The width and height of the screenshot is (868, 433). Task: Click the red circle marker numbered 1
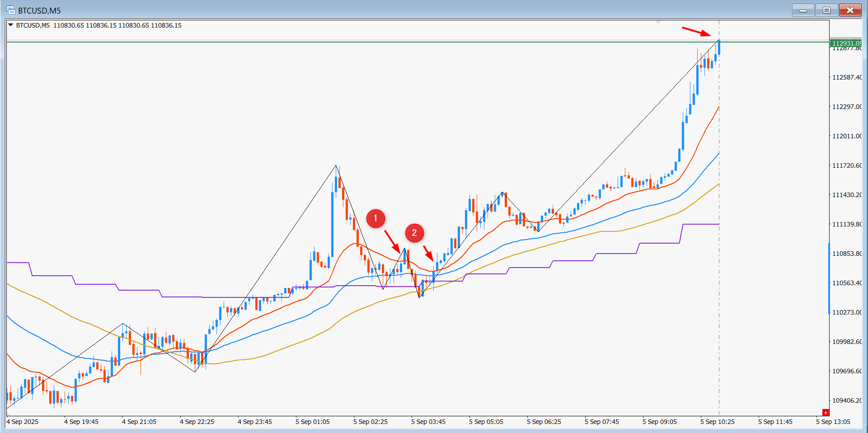375,218
